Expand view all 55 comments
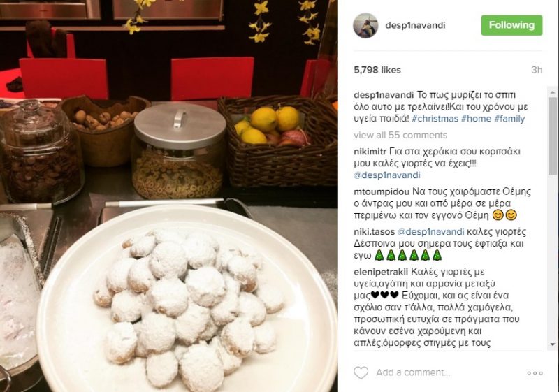The width and height of the screenshot is (559, 392). coord(400,135)
